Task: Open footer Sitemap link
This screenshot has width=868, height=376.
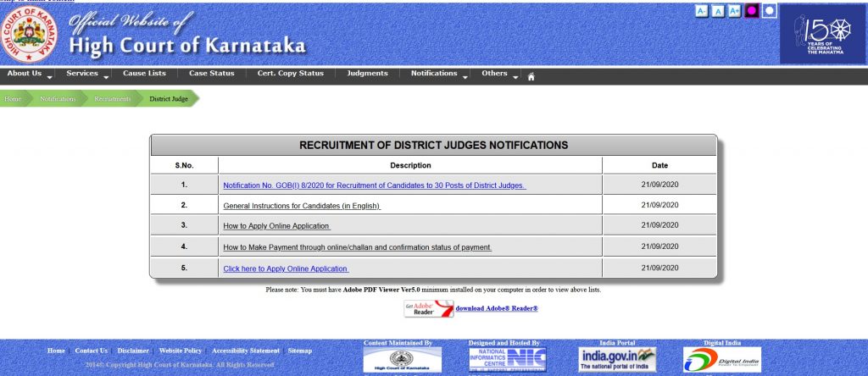Action: [x=300, y=351]
